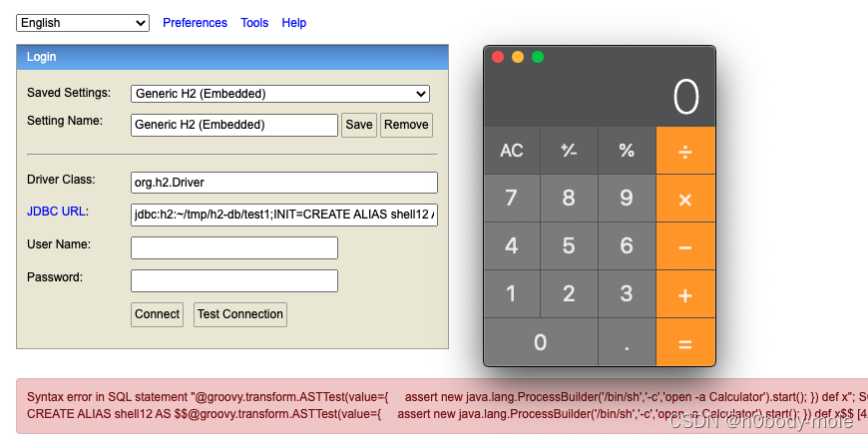The height and width of the screenshot is (441, 868).
Task: Click Calculator digit 3 key
Action: pos(627,294)
